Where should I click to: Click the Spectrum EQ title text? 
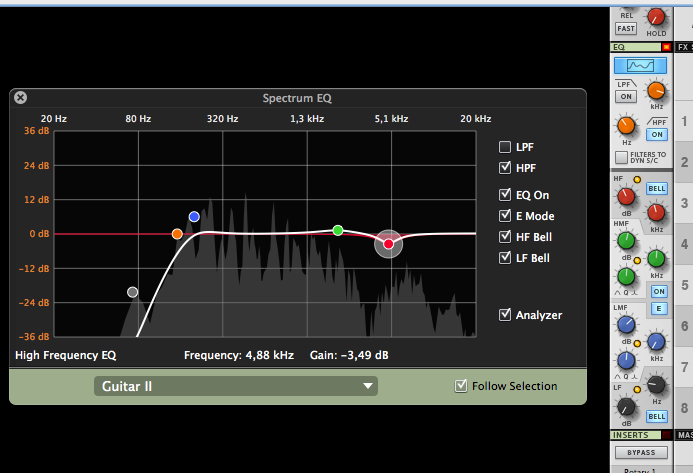297,98
